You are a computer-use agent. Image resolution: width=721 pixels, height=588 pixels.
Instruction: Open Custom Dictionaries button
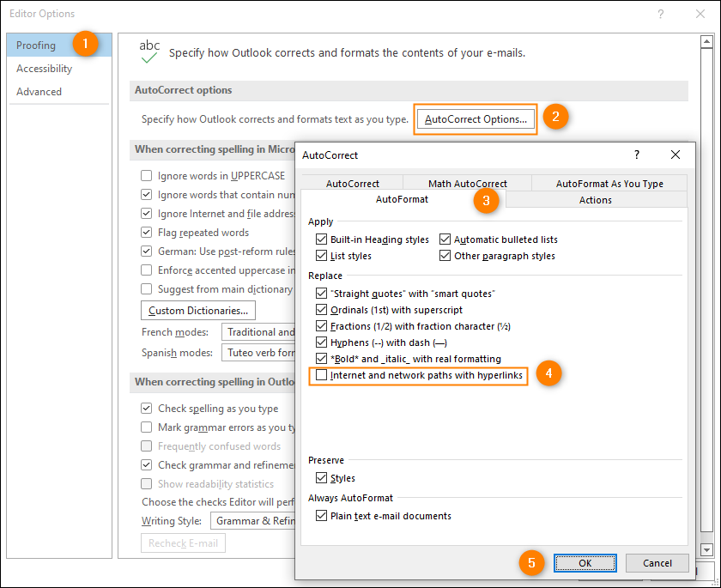coord(198,311)
